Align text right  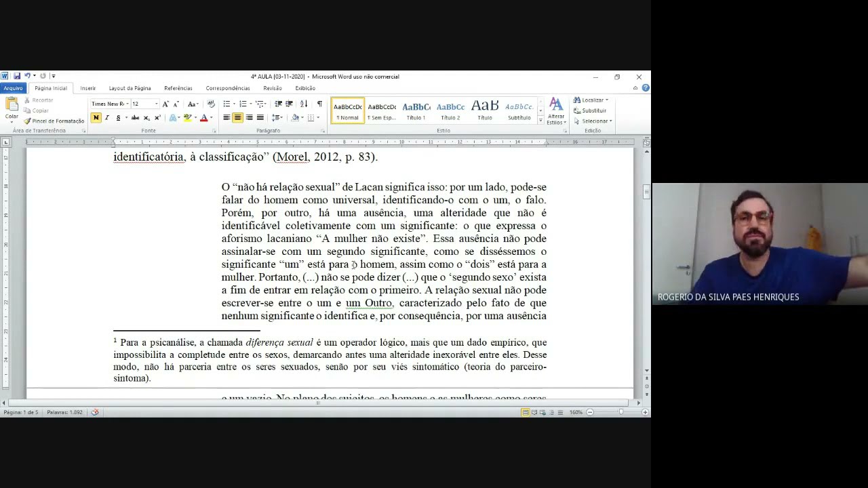249,118
